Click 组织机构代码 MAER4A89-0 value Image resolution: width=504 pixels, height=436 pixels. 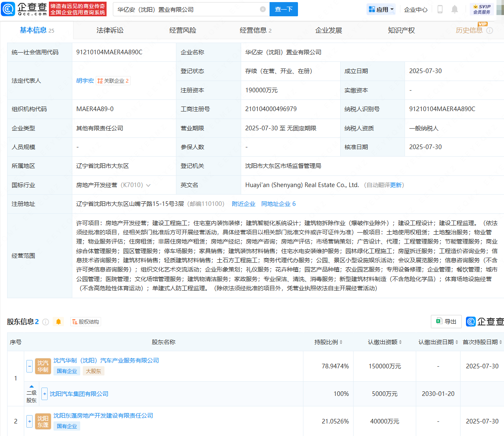pos(95,109)
